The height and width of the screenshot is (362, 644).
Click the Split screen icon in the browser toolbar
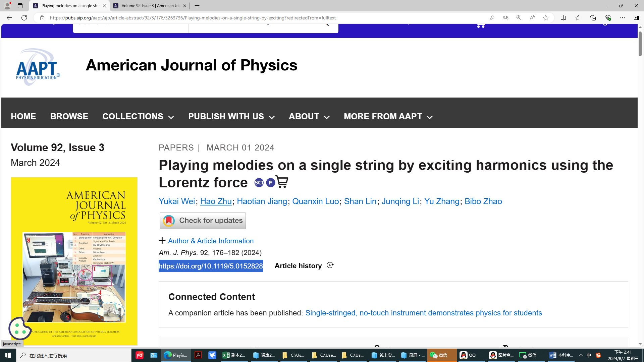tap(563, 18)
